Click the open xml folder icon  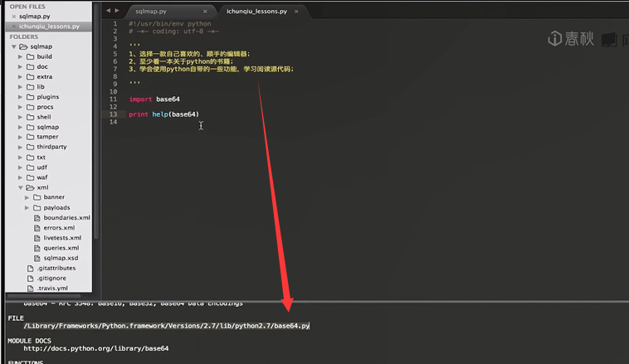[30, 187]
